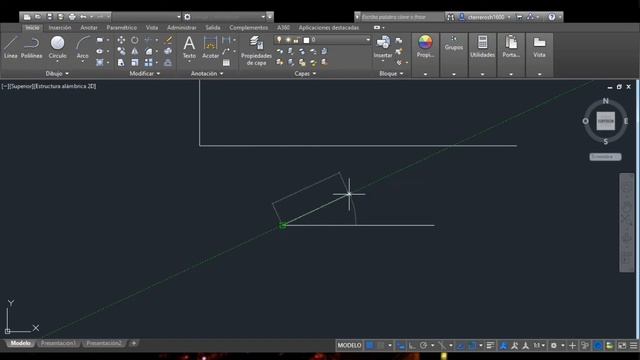This screenshot has height=360, width=640.
Task: Click the Copiar tool in Modificar
Action: click(x=121, y=51)
